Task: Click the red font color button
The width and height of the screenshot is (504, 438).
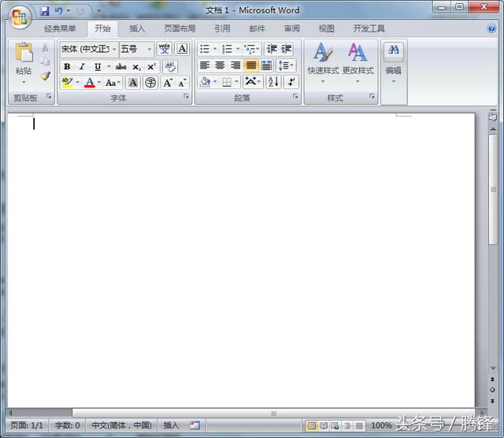Action: tap(90, 83)
